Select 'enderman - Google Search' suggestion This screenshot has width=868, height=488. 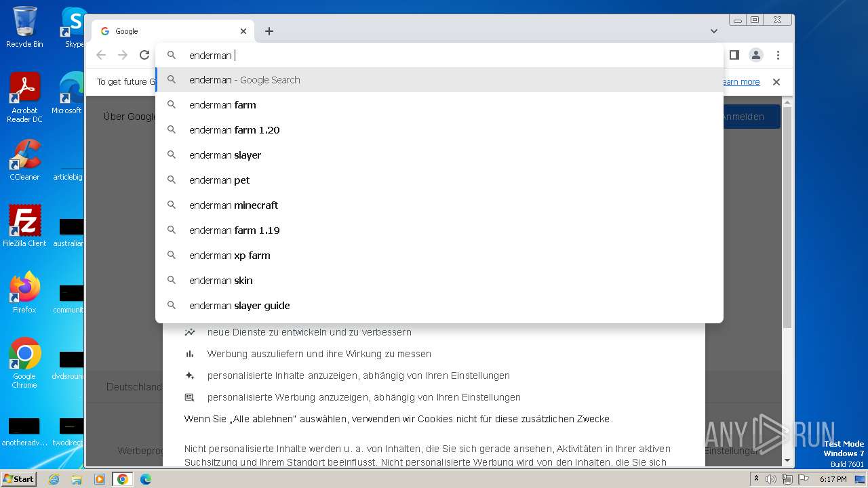(439, 80)
